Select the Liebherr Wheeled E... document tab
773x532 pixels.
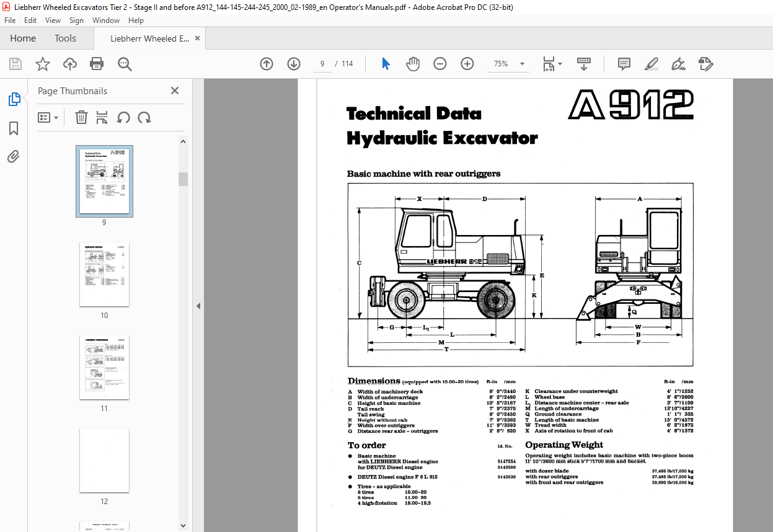click(x=149, y=38)
